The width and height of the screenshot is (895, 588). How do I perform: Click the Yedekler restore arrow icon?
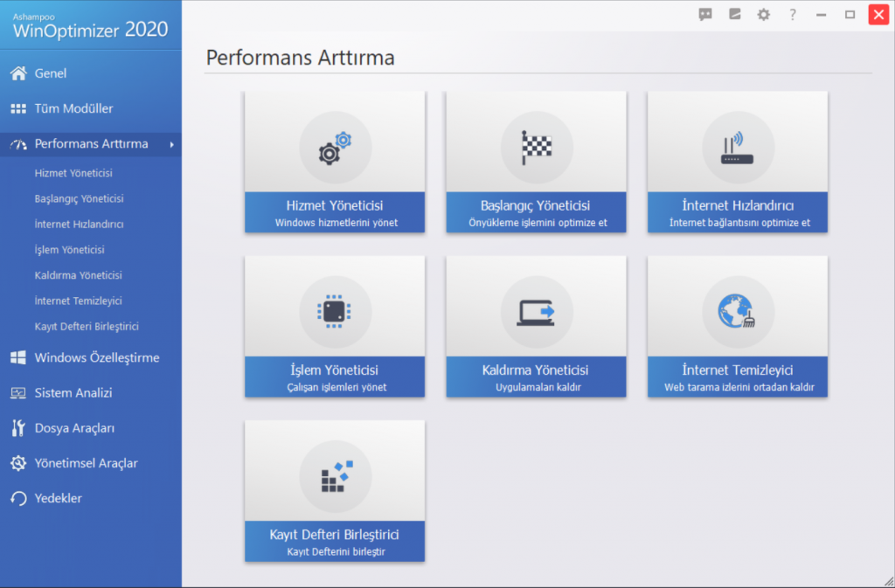click(18, 499)
